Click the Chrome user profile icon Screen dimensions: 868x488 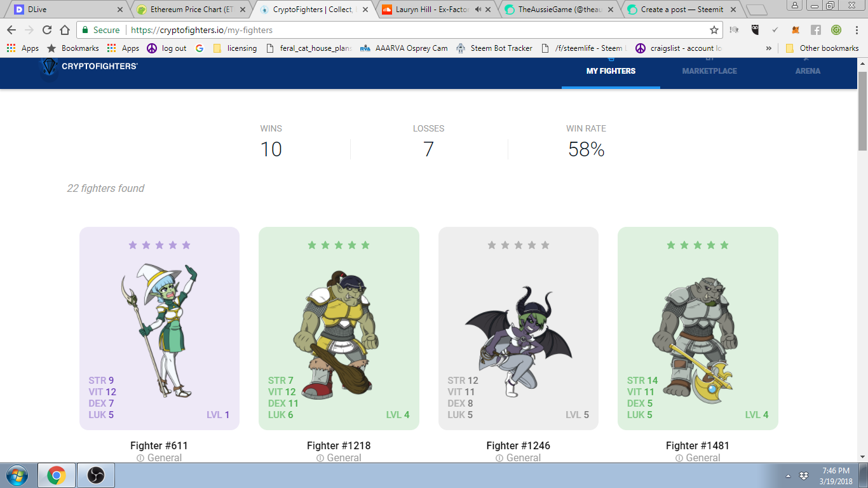pyautogui.click(x=796, y=5)
